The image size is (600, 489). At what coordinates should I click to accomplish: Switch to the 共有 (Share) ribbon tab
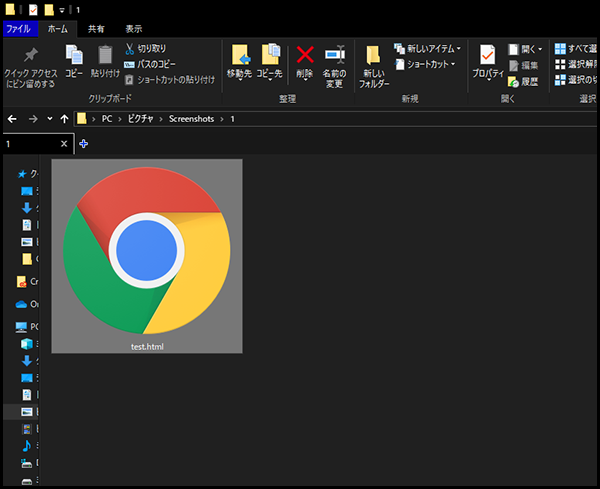click(x=96, y=29)
